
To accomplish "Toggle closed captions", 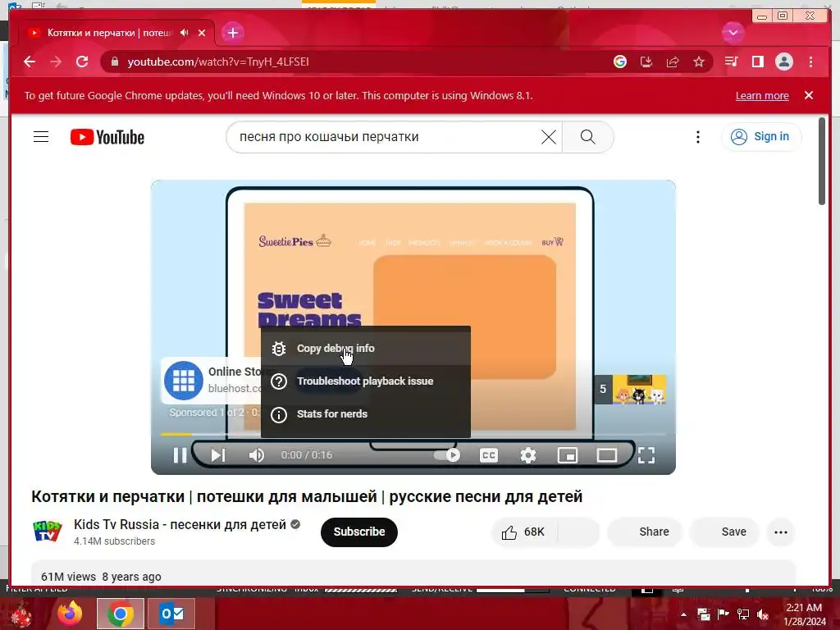I will [489, 454].
